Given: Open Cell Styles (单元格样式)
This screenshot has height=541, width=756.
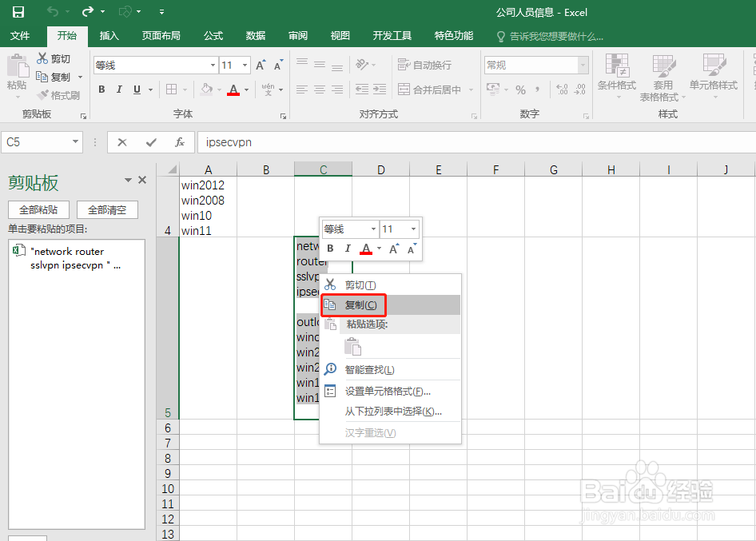Looking at the screenshot, I should coord(714,76).
